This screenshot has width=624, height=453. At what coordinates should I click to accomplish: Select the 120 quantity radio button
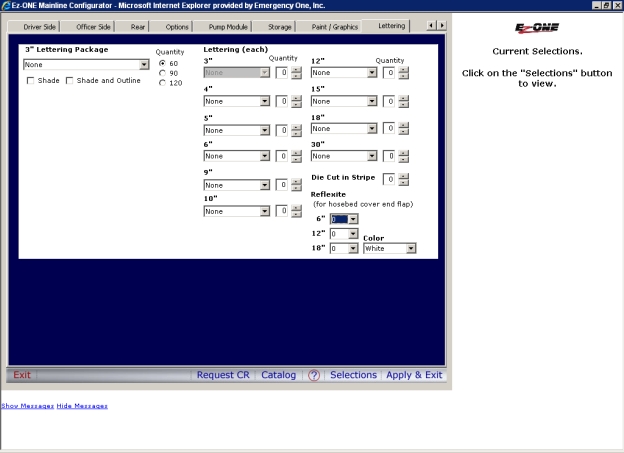coord(162,83)
